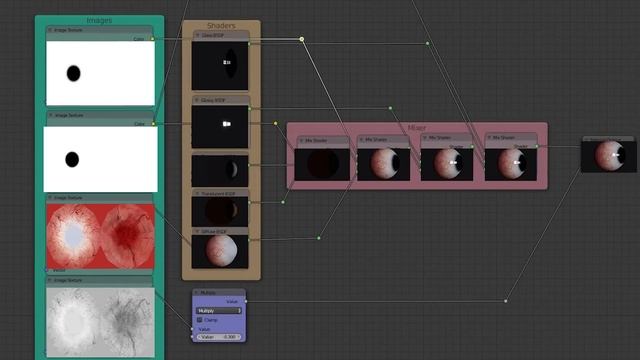Screen dimensions: 640x360
Task: Collapse the fourth Mix Shader node in Mixer
Action: point(489,138)
